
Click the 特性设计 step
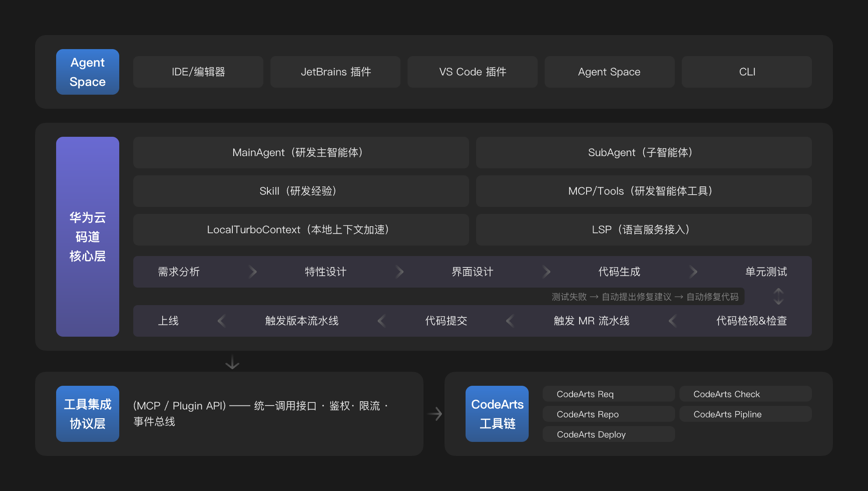(326, 272)
